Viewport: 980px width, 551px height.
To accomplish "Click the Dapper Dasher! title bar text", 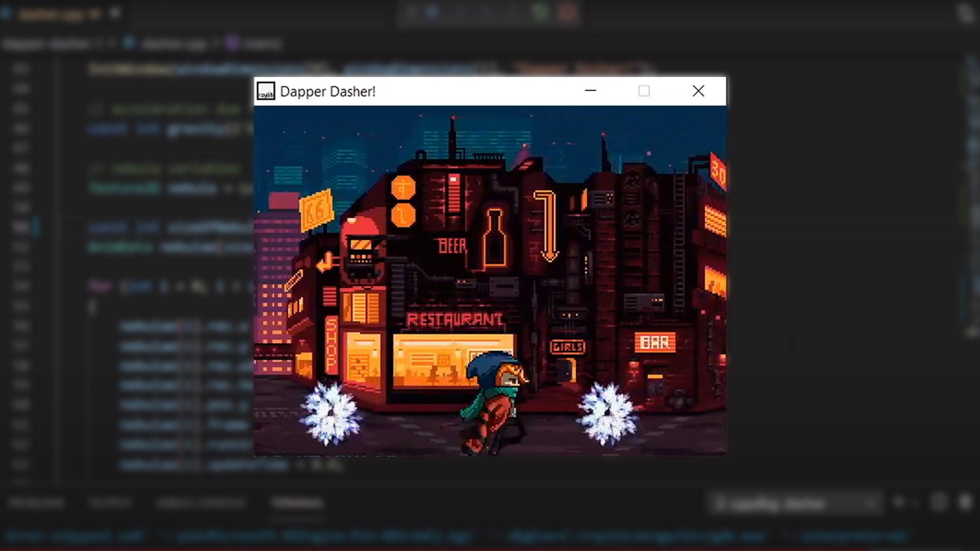I will [328, 91].
